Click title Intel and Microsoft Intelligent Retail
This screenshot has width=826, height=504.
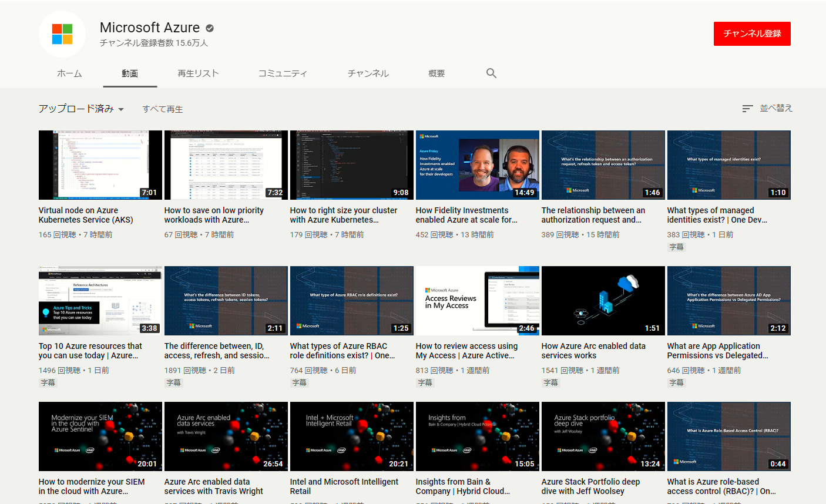coord(344,486)
